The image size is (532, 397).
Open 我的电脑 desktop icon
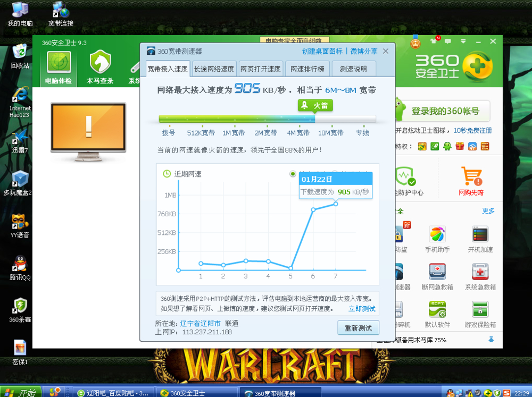coord(20,14)
